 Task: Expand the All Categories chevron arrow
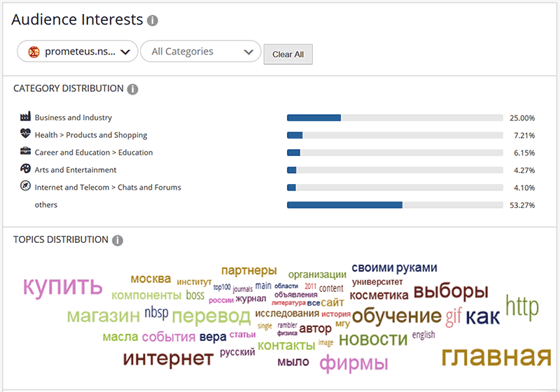click(x=248, y=52)
